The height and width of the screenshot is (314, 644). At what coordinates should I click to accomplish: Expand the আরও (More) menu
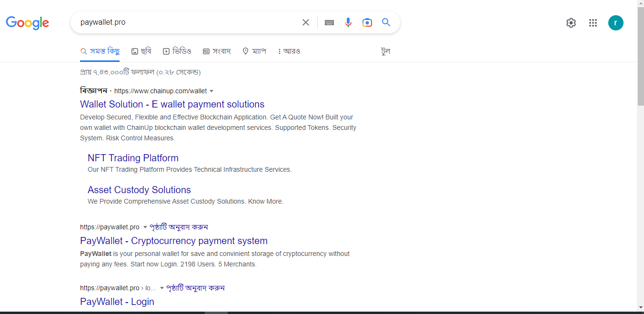[289, 51]
